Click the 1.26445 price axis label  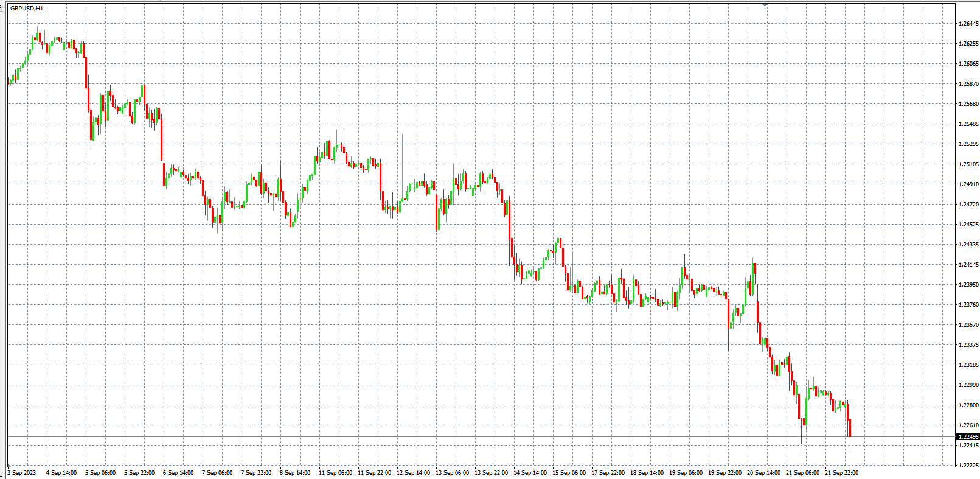968,24
